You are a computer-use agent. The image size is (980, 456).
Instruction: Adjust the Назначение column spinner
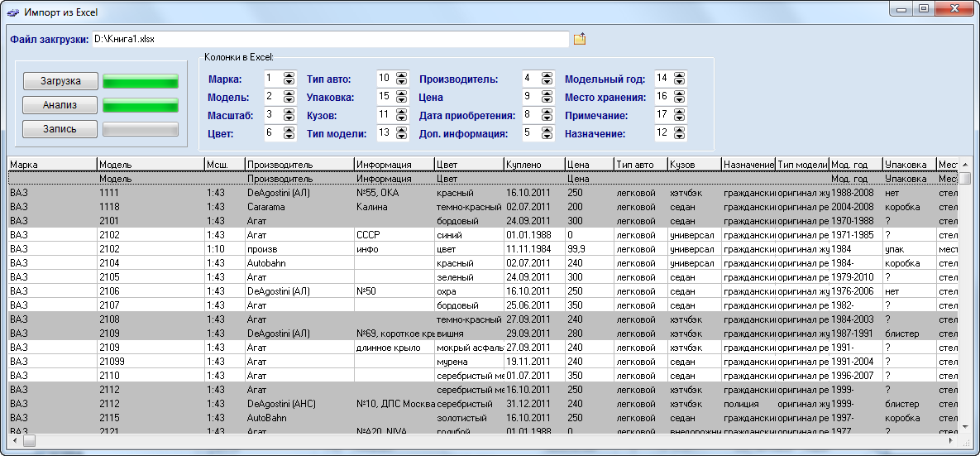[680, 132]
